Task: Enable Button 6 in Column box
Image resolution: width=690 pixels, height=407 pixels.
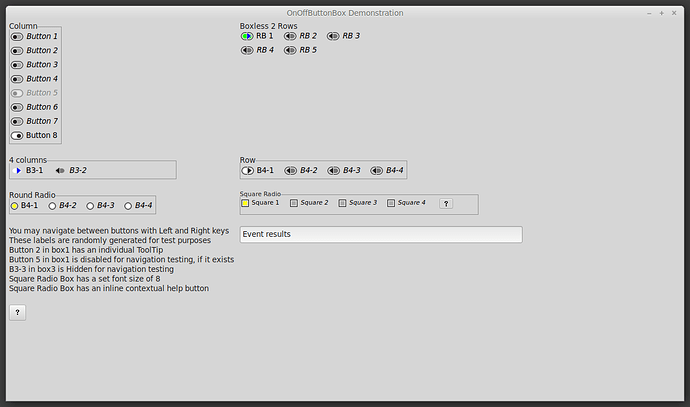Action: 34,107
